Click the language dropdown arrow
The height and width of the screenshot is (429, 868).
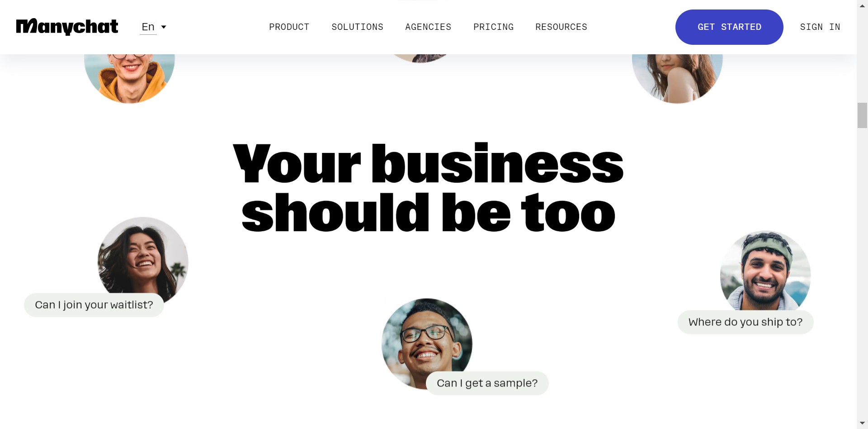coord(164,27)
